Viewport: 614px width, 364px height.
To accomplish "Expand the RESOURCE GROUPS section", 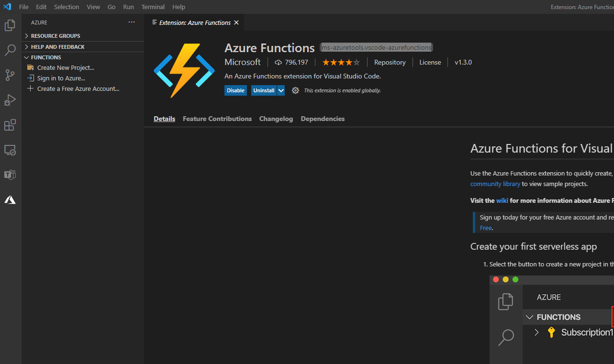I will [x=27, y=35].
